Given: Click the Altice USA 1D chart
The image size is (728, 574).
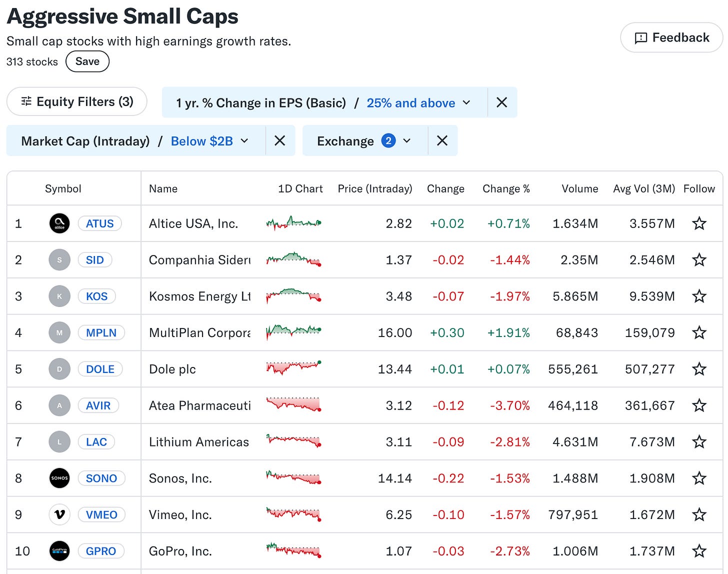Looking at the screenshot, I should point(293,223).
